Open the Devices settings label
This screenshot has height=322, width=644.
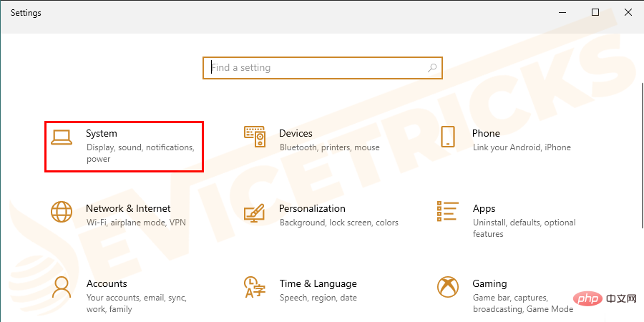click(x=296, y=133)
